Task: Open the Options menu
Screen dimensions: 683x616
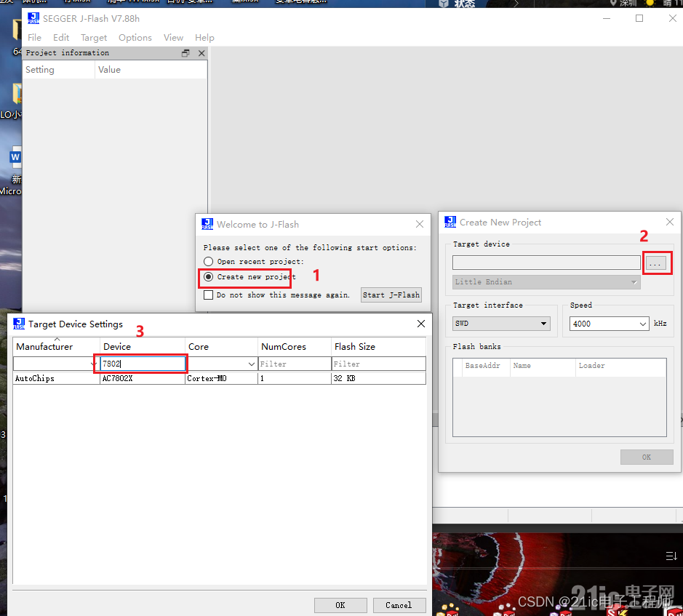Action: (x=135, y=38)
